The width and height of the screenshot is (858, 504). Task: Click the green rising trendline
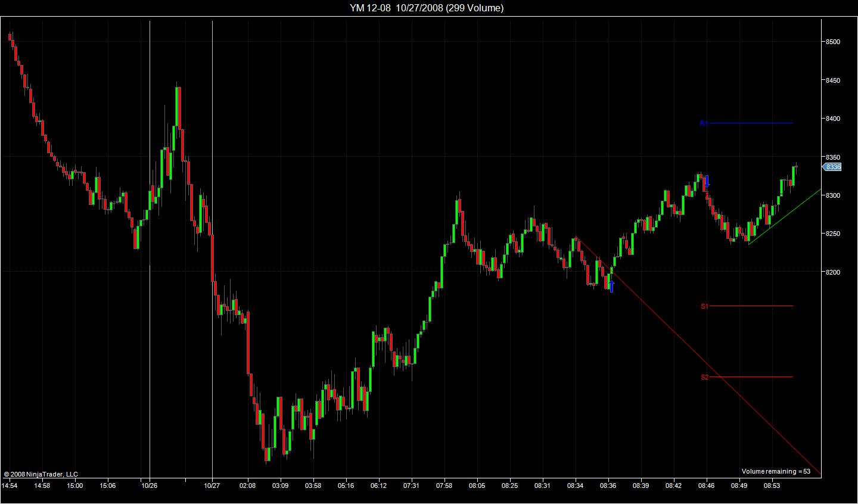coord(784,217)
